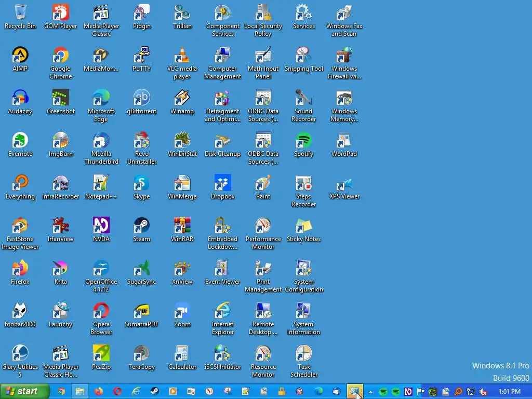Show hidden system tray icons arrow
Viewport: 532px width, 399px height.
pyautogui.click(x=370, y=392)
